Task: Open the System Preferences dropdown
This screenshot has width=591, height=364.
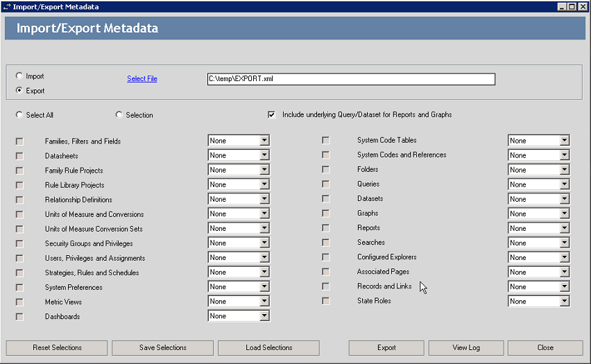Action: pyautogui.click(x=239, y=287)
